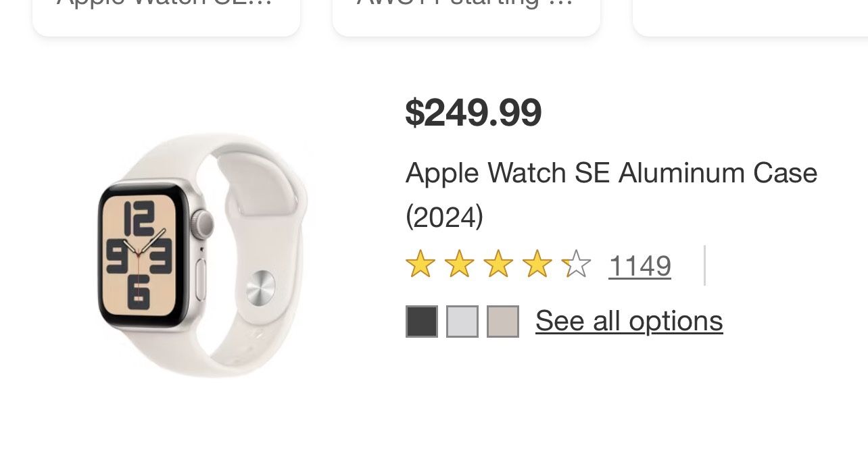
Task: Click the second gold star icon
Action: [x=460, y=264]
